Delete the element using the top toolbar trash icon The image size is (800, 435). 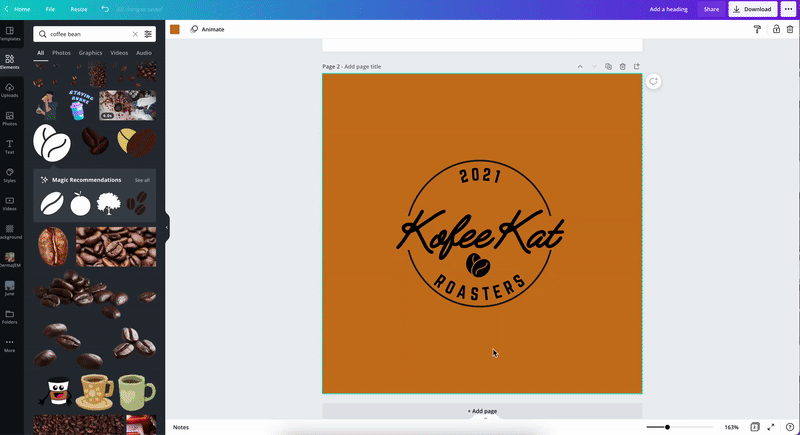click(789, 29)
